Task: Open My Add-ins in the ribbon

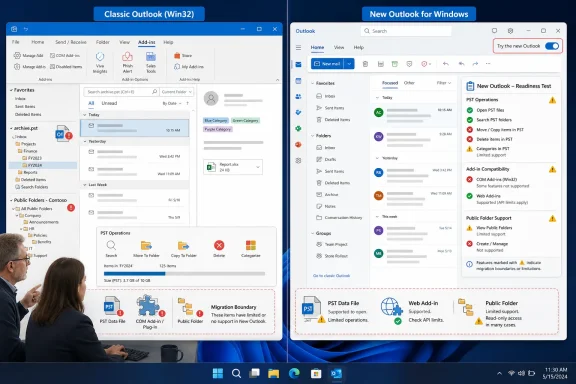Action: tap(189, 67)
